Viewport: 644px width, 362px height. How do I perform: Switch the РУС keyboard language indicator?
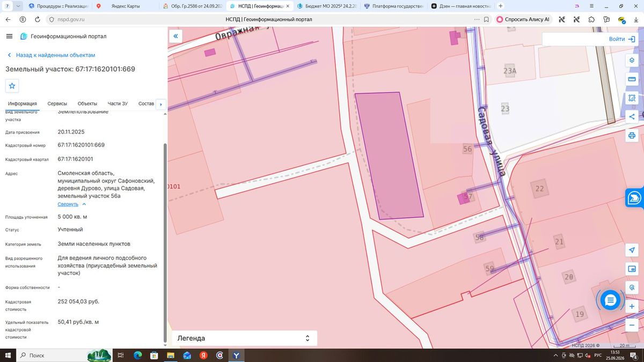[x=598, y=356]
